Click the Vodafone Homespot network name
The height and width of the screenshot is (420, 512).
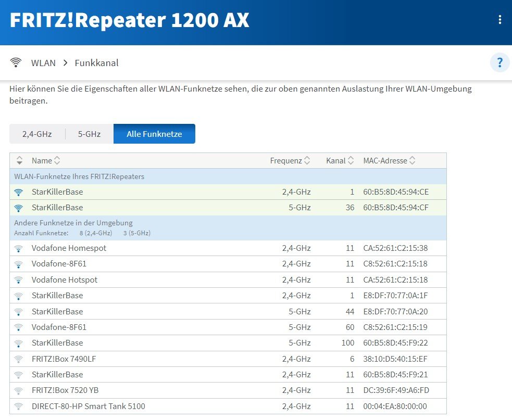pyautogui.click(x=69, y=248)
